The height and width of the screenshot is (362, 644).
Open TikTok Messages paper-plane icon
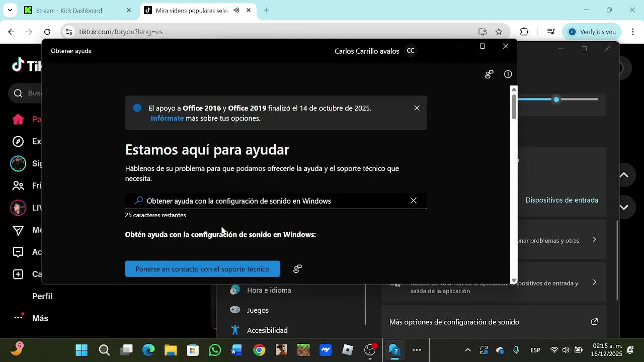point(18,230)
